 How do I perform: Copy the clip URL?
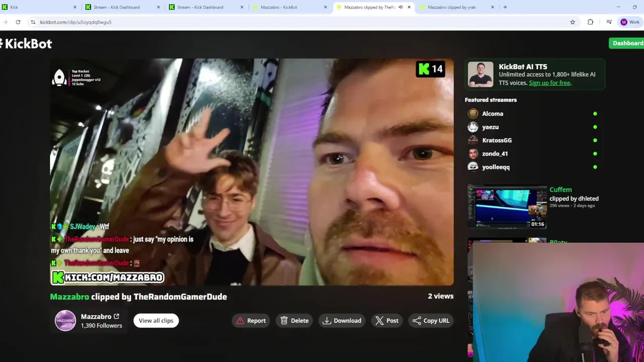[x=431, y=321]
